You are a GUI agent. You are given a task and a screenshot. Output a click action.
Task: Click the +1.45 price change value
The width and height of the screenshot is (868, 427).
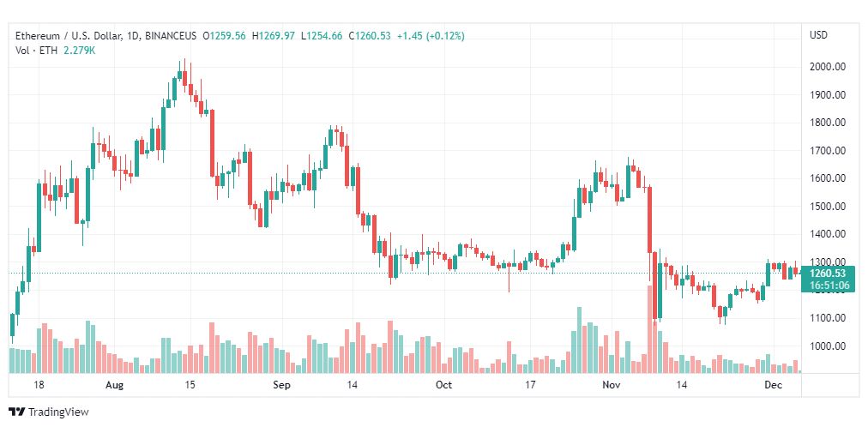tap(413, 35)
